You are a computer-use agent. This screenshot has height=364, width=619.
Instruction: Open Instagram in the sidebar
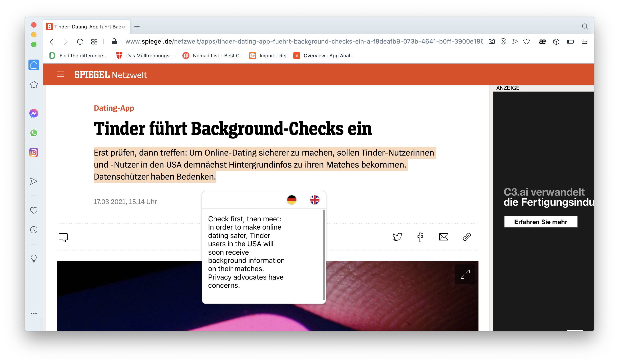pos(34,152)
